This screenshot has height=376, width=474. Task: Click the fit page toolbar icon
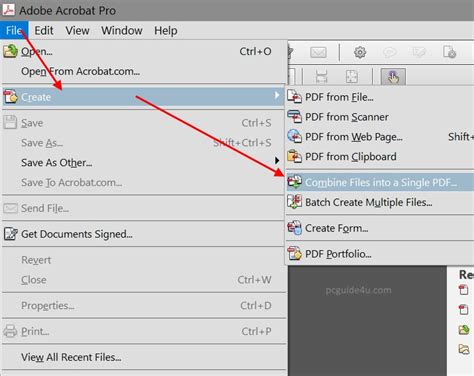coord(352,77)
